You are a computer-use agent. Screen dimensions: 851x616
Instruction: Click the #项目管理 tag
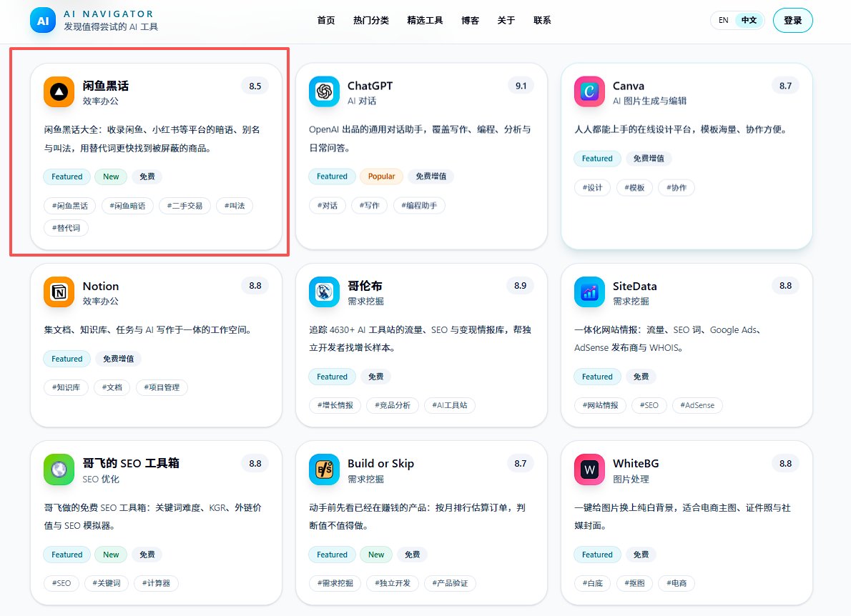162,387
